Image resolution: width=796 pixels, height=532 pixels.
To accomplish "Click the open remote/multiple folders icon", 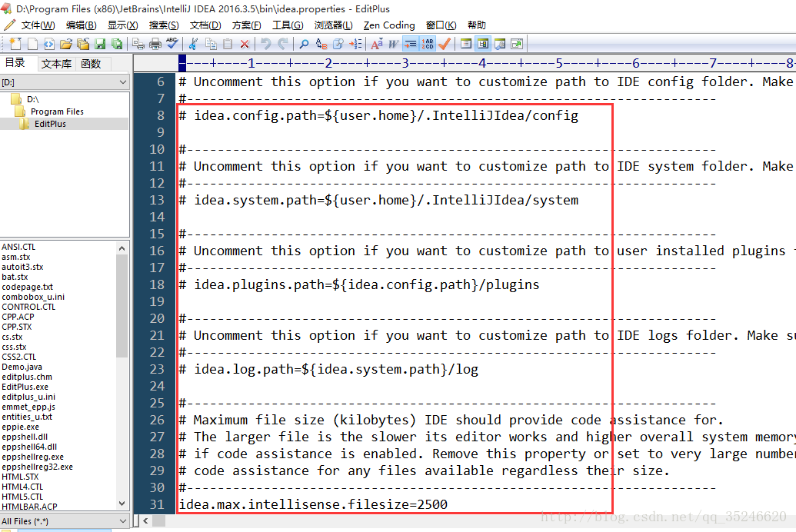I will point(83,44).
